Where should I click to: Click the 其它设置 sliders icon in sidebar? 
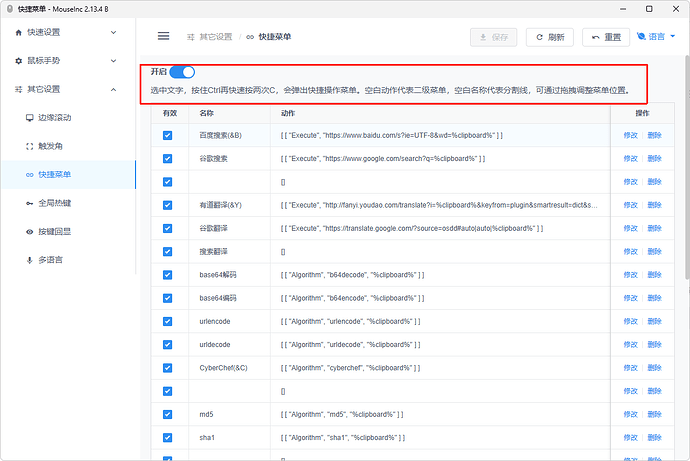(x=18, y=89)
